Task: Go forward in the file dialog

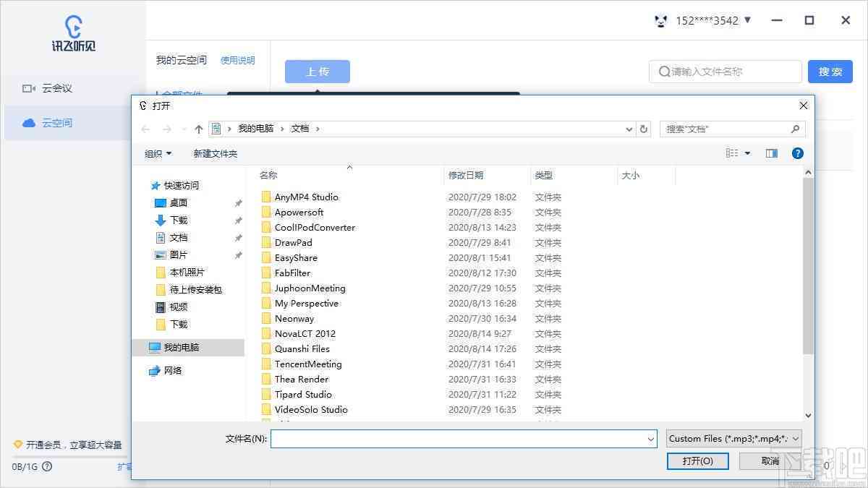Action: 167,129
